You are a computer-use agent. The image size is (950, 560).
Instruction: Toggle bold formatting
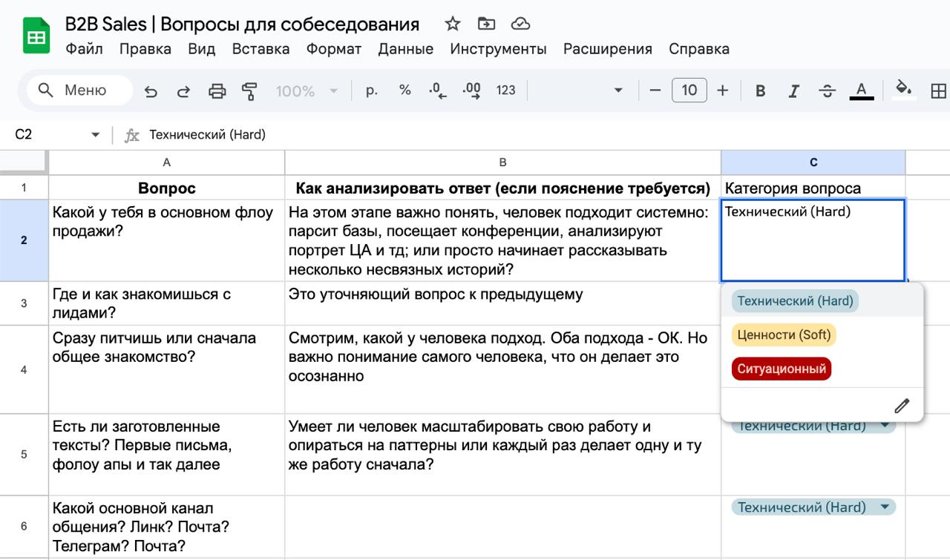(762, 90)
